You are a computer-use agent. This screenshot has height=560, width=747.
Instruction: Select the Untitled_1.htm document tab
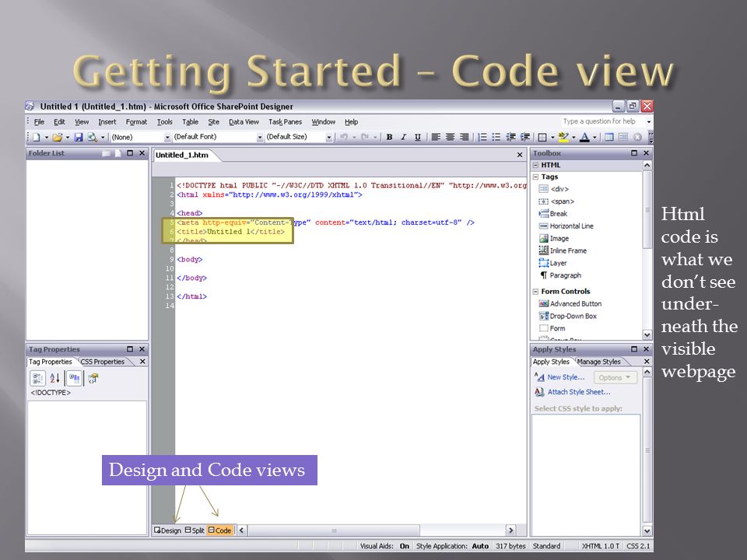[182, 156]
